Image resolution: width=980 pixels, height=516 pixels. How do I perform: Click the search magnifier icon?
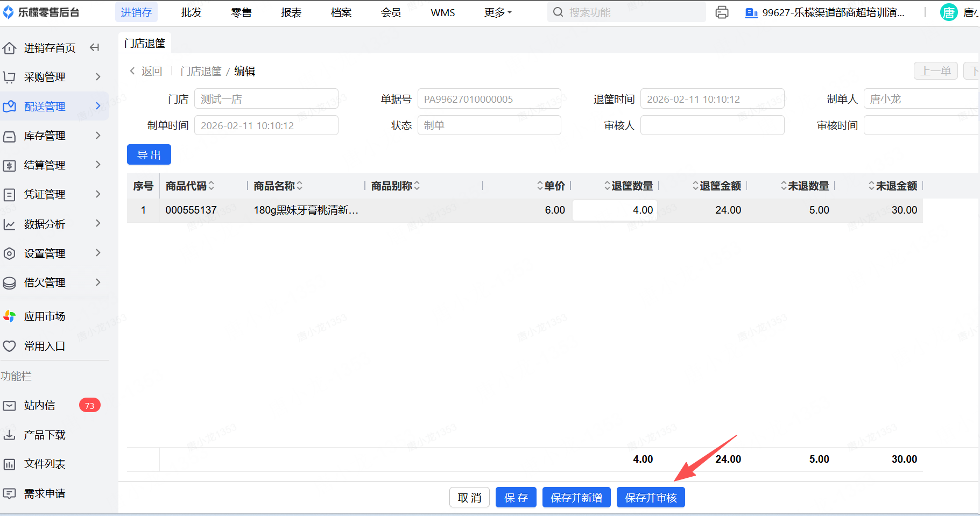point(559,12)
